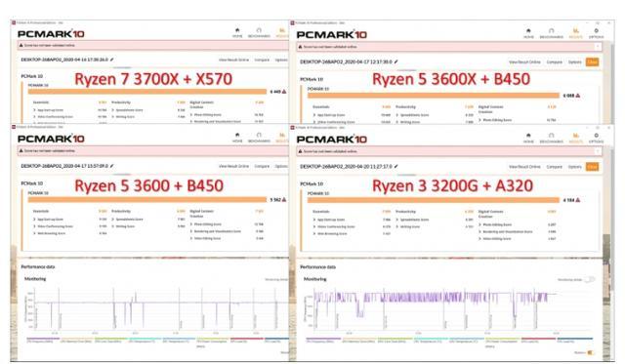The image size is (625, 364).
Task: Click the PCMARK 10 logo in Ryzen 5 3600 window
Action: tap(51, 139)
